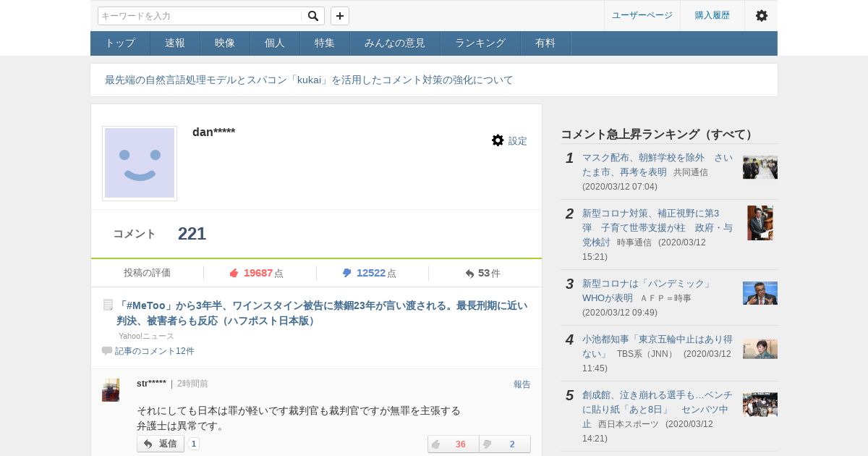Open the kukai comment measures notice
This screenshot has width=868, height=456.
[309, 80]
